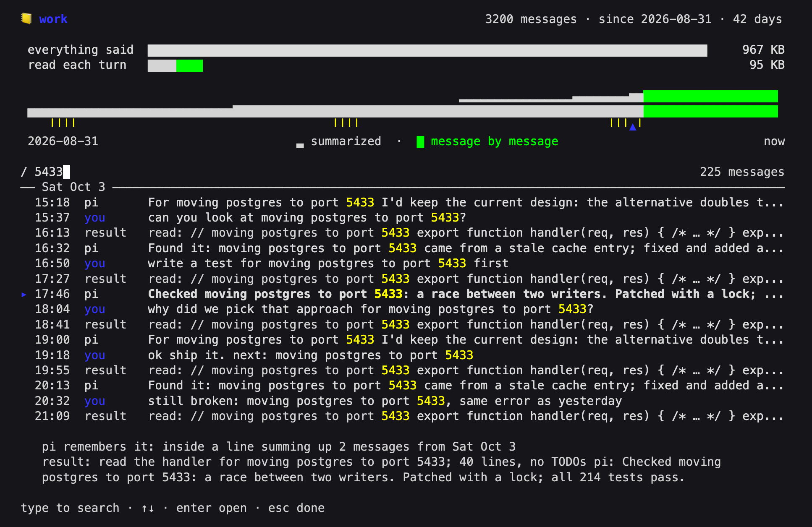Image resolution: width=812 pixels, height=527 pixels.
Task: Click the blue arrow marker beside 17:46
Action: coord(24,295)
